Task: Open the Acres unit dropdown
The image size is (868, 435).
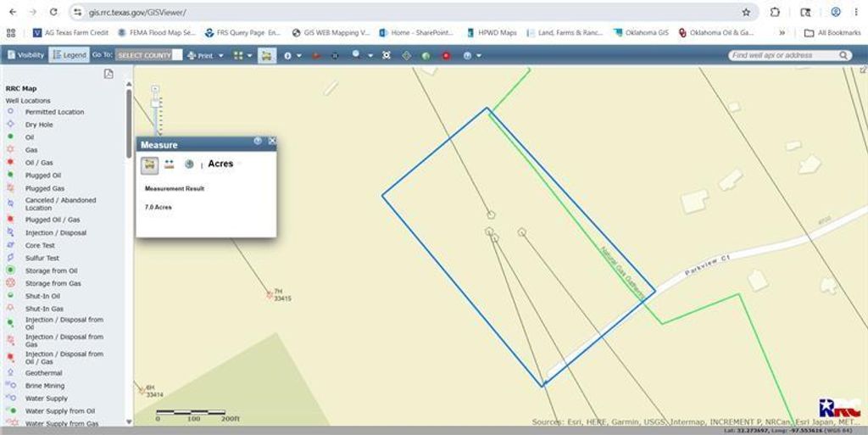Action: coord(221,164)
